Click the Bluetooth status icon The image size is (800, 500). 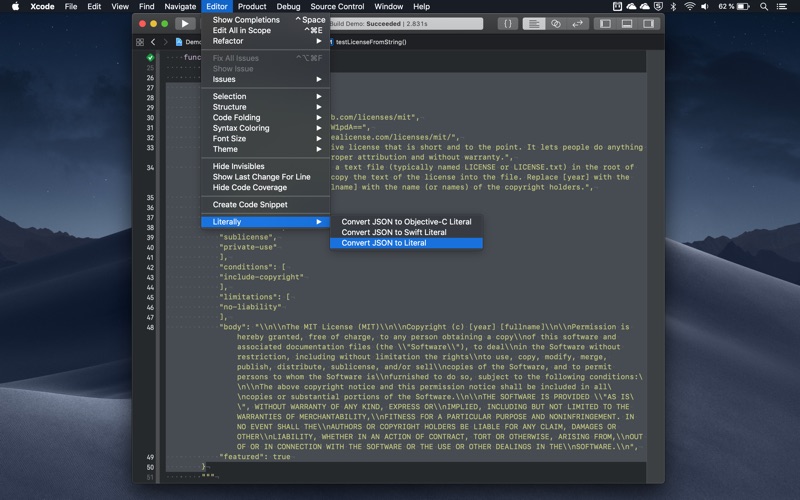click(673, 6)
